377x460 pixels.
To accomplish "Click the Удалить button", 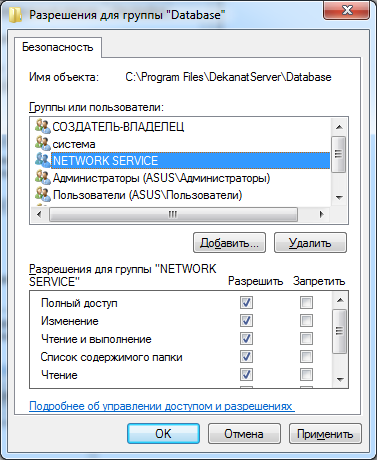I will click(310, 243).
